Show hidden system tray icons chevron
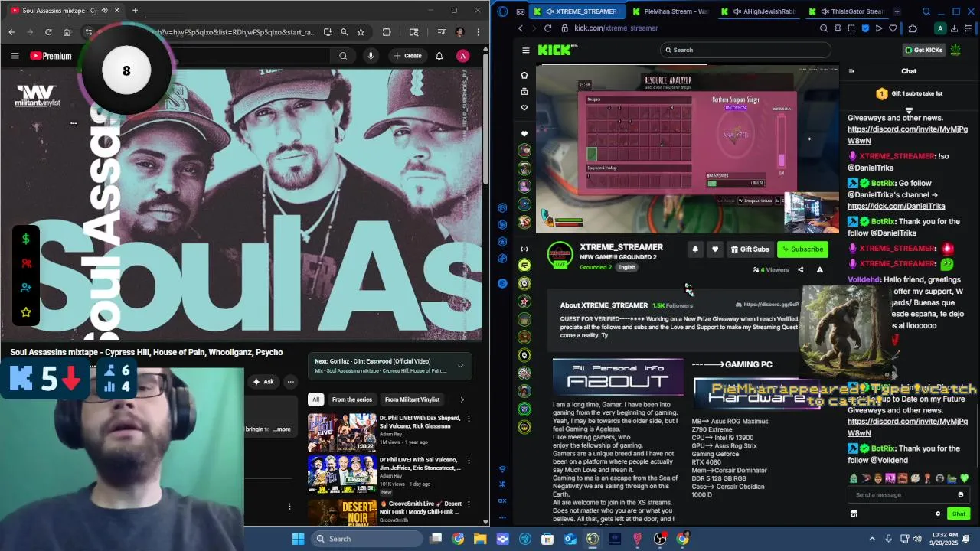This screenshot has height=551, width=980. pyautogui.click(x=871, y=539)
